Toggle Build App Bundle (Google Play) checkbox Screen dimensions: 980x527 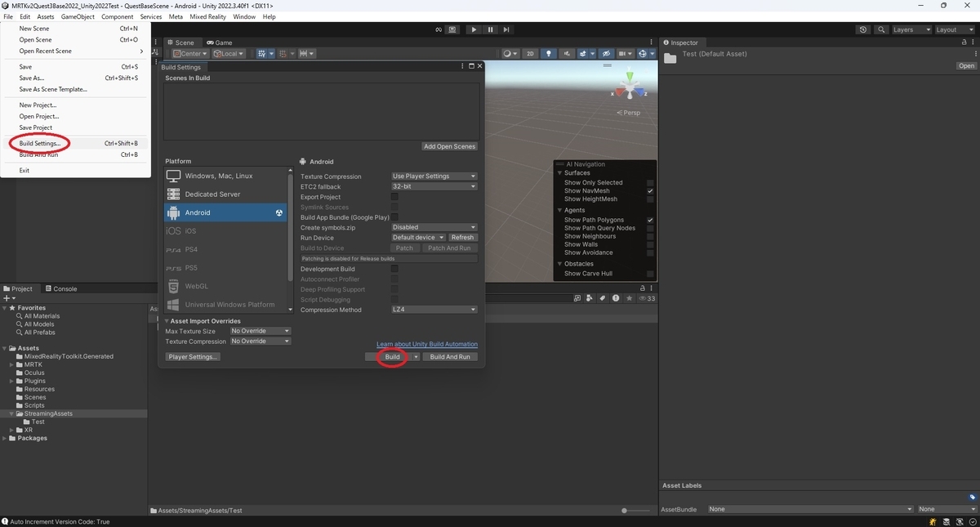pyautogui.click(x=395, y=217)
